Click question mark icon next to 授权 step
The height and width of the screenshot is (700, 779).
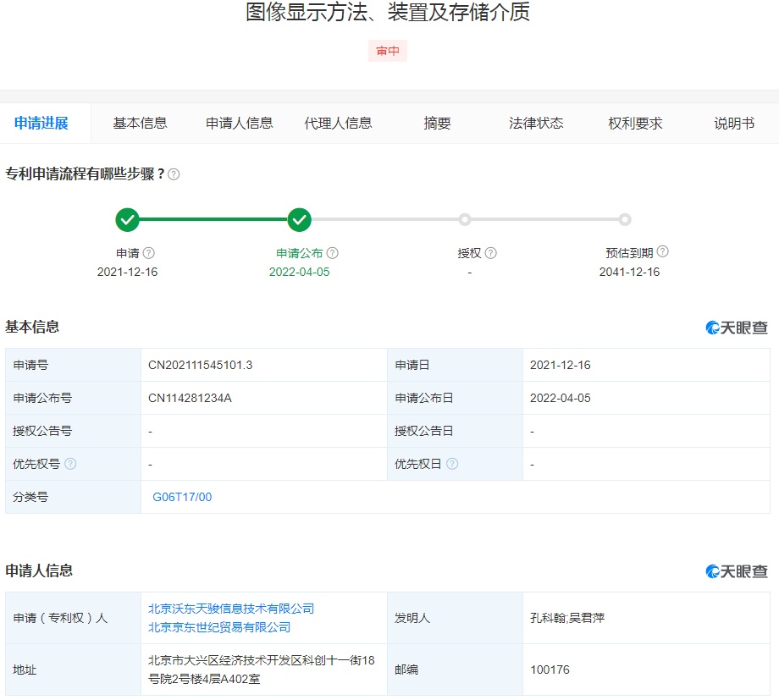click(x=490, y=253)
